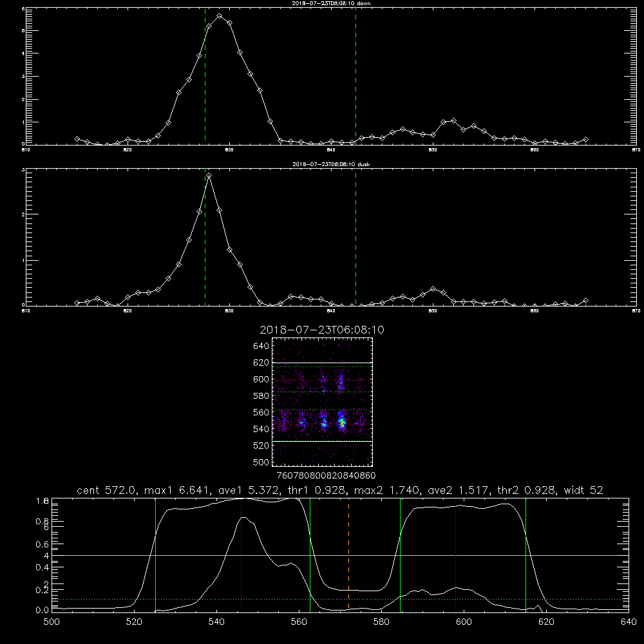Click the 870 x-axis label under the dusk plot

(636, 311)
